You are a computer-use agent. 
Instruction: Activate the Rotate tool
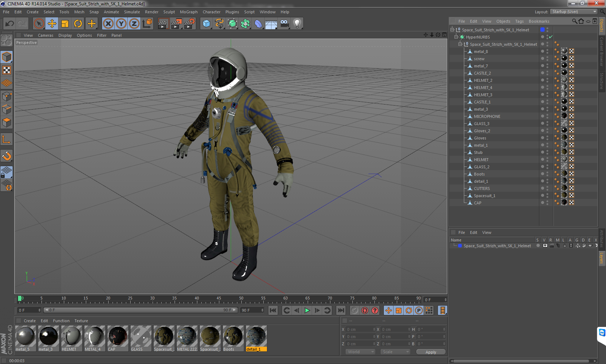[78, 24]
